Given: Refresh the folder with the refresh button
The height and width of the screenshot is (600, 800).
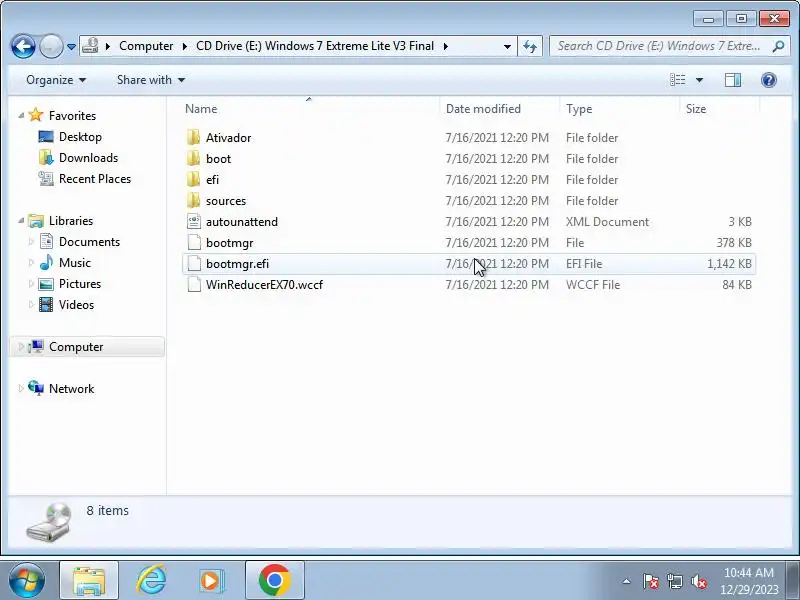Looking at the screenshot, I should 530,46.
